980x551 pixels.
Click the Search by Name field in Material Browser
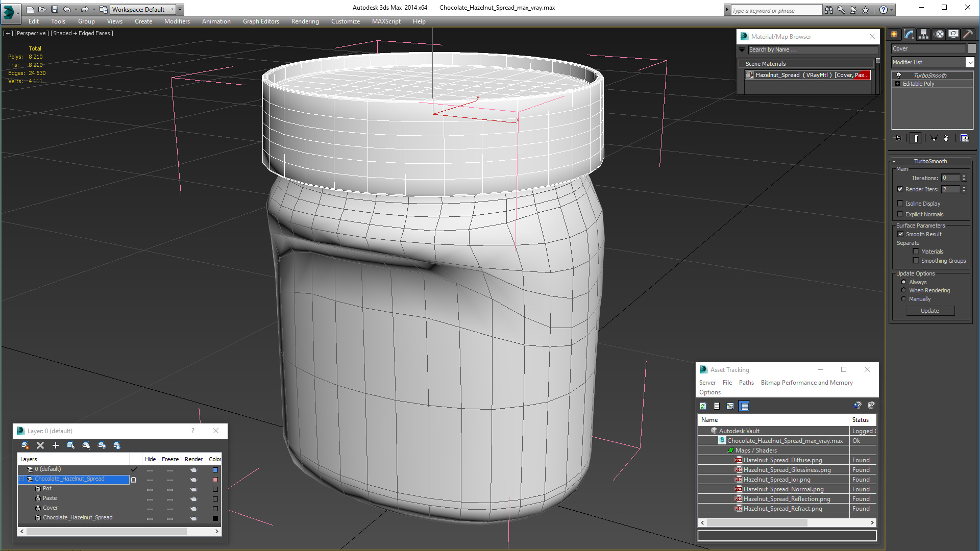pos(813,50)
